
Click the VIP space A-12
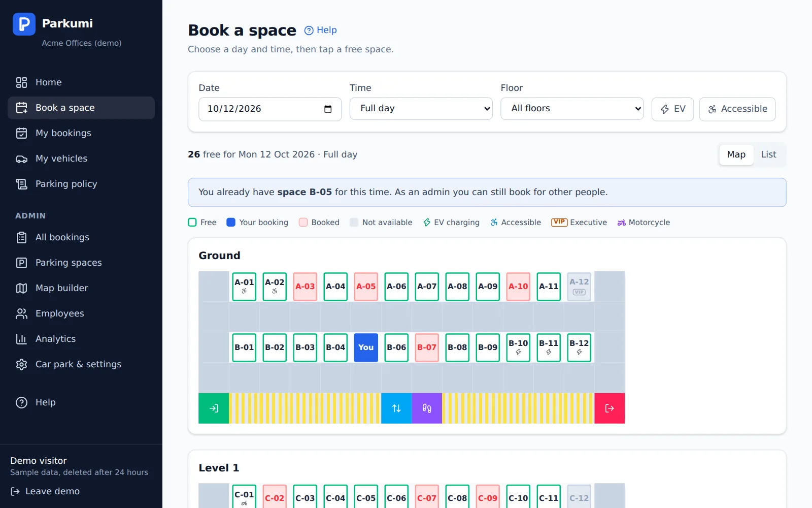point(579,287)
